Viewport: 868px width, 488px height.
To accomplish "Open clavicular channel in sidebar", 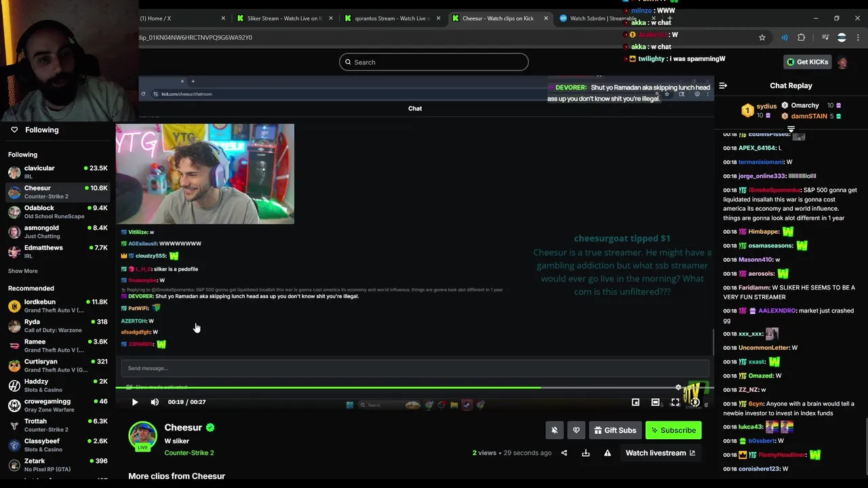I will 58,171.
